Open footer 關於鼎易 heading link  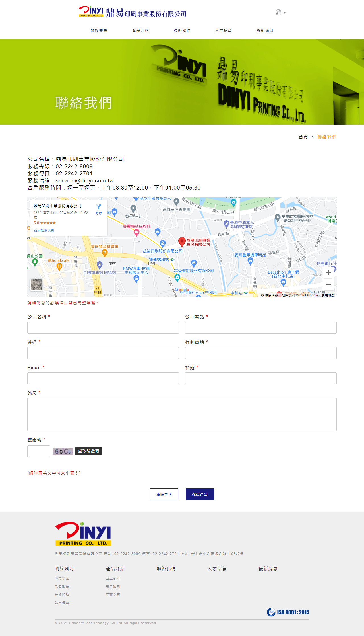pos(64,569)
